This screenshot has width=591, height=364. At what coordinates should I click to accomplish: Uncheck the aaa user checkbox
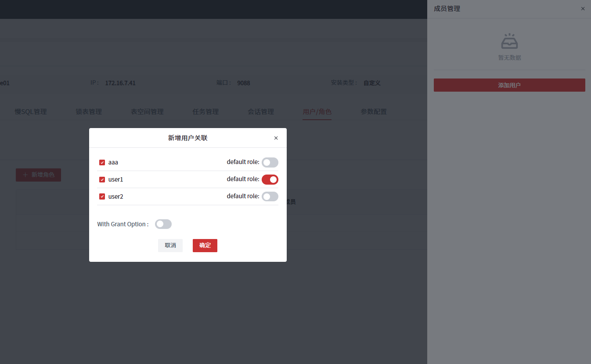102,162
